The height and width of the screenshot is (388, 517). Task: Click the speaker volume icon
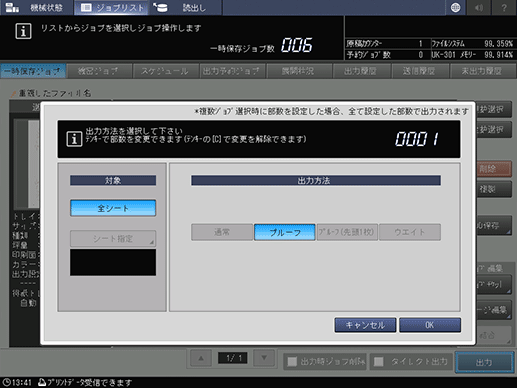(479, 7)
